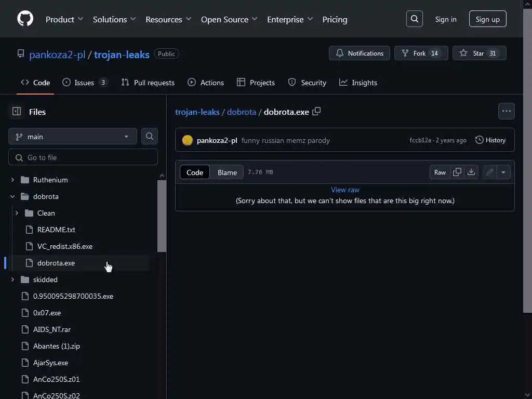Open the Solutions dropdown menu
This screenshot has height=399, width=532.
click(114, 19)
